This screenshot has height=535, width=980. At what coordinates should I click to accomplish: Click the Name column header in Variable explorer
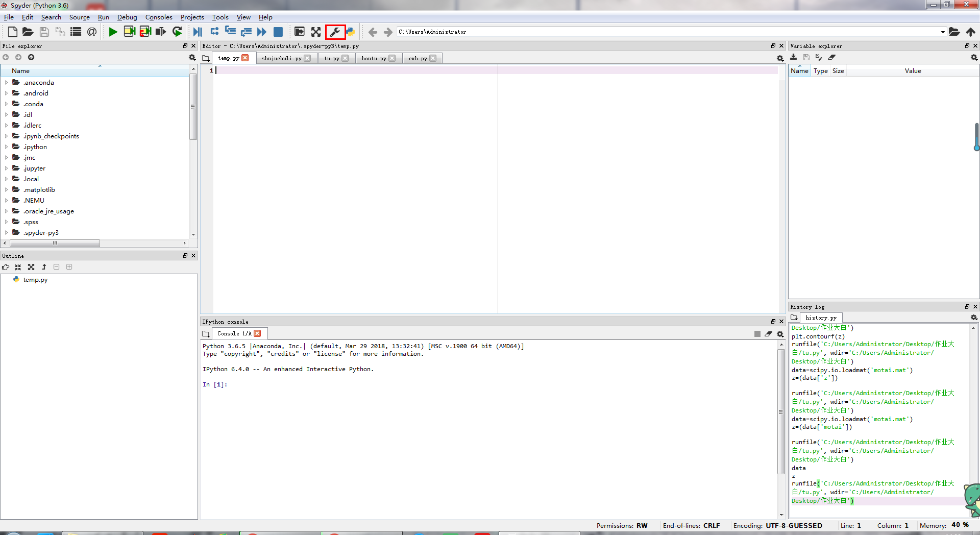pos(799,70)
